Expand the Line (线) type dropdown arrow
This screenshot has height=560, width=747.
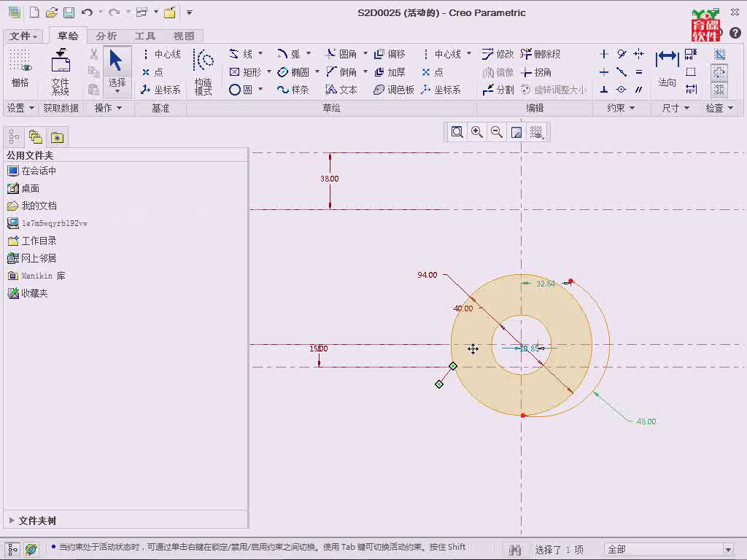260,53
